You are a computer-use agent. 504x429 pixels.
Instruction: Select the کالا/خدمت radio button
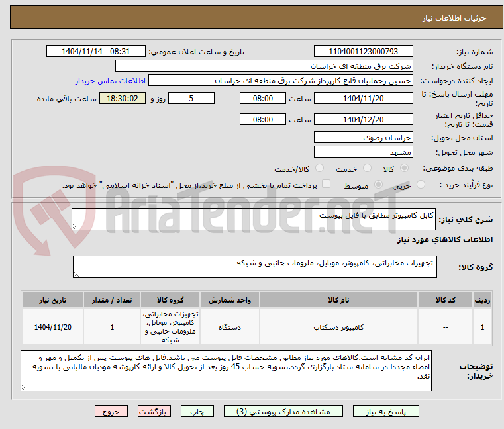pyautogui.click(x=319, y=168)
